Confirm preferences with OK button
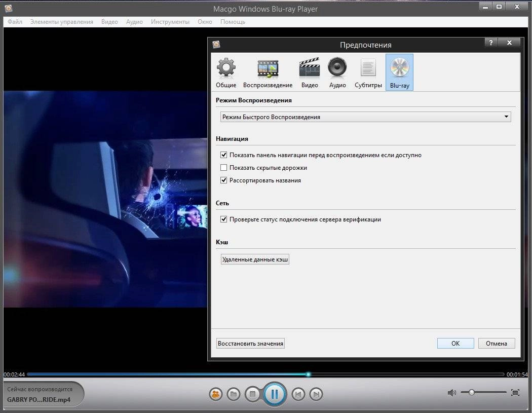This screenshot has width=532, height=413. click(x=455, y=344)
